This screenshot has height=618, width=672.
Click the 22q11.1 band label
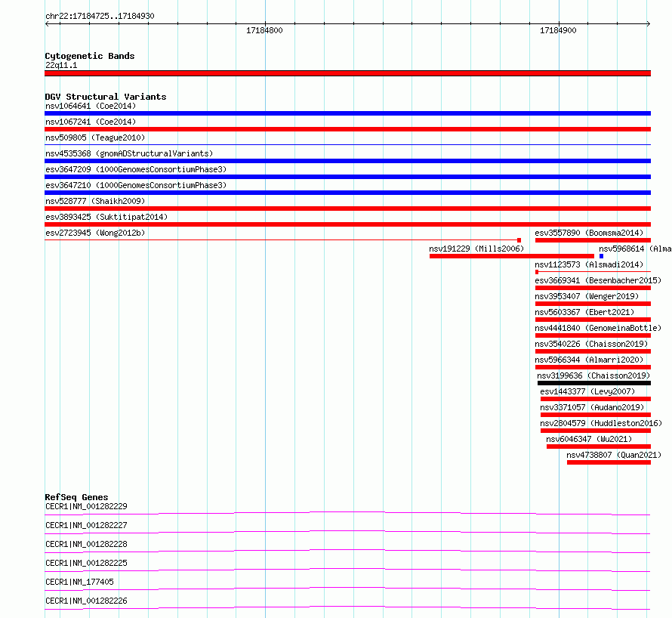pos(61,65)
